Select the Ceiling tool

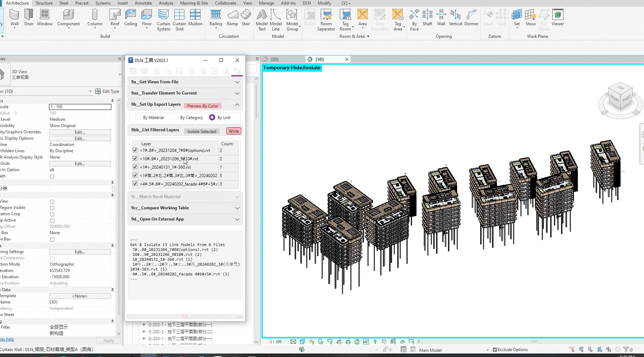pos(131,18)
